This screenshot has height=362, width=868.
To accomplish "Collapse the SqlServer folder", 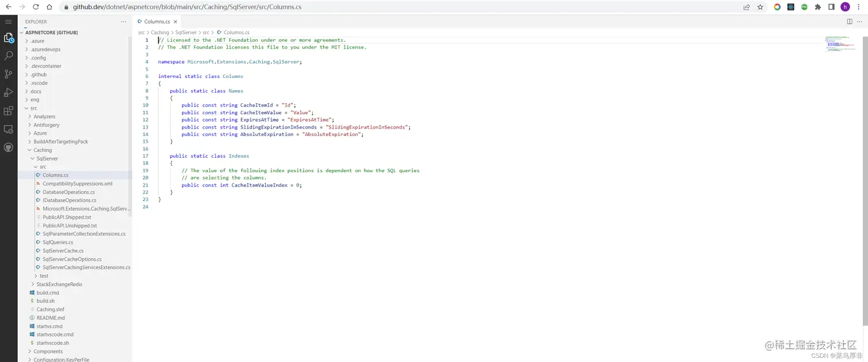I will click(x=75, y=158).
